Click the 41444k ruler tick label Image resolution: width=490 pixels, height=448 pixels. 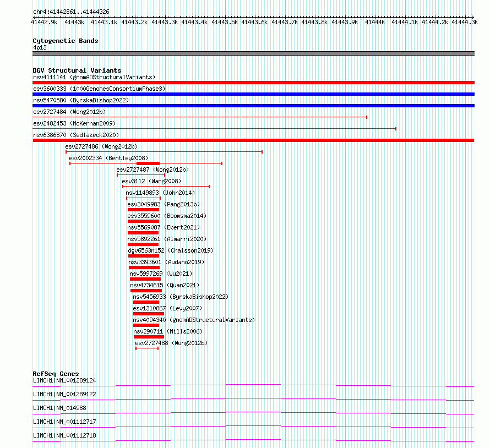click(375, 22)
